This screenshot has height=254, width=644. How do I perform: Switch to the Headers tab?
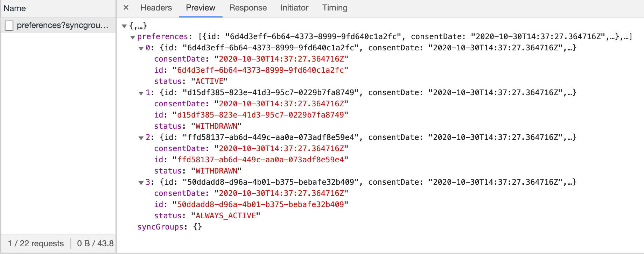click(156, 8)
